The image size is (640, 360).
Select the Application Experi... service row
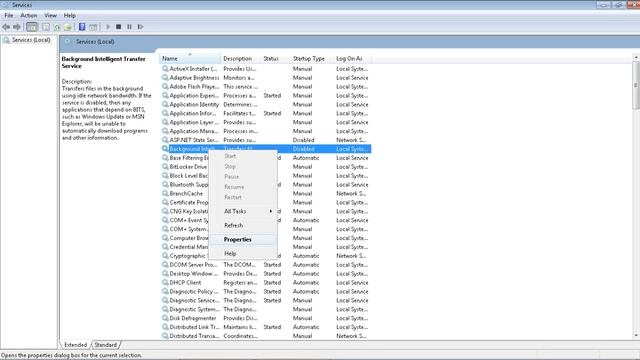tap(266, 96)
